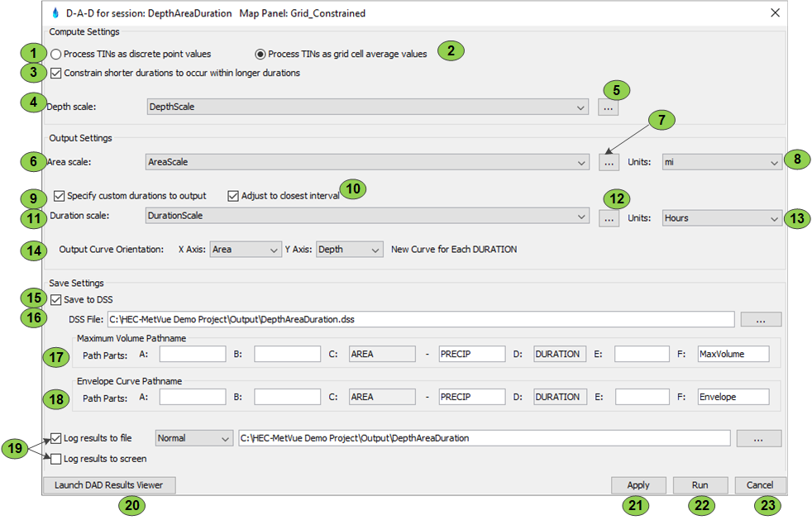Image resolution: width=812 pixels, height=520 pixels.
Task: Expand the Depth scale dropdown
Action: click(x=581, y=107)
